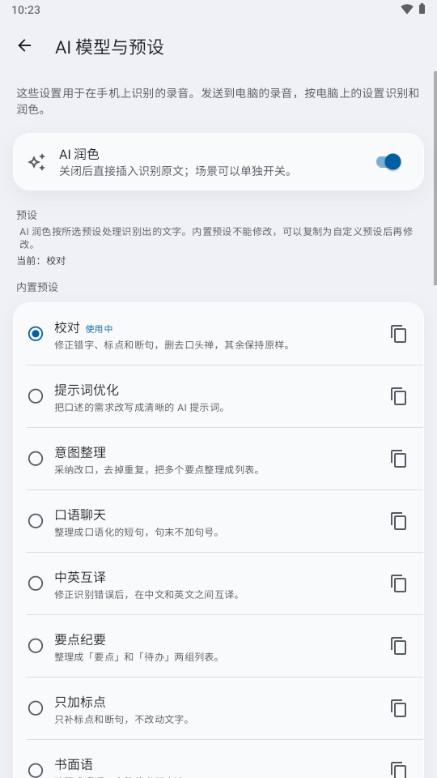Select 中英互译 preset option

pos(35,583)
